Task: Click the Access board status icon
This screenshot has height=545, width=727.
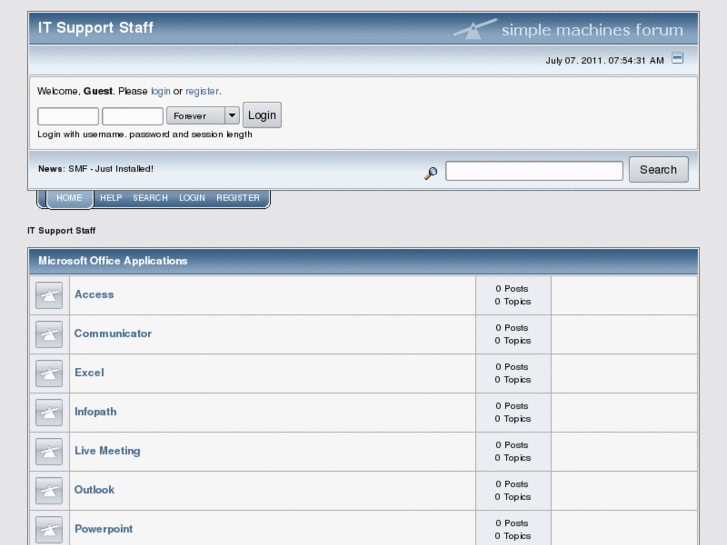Action: tap(49, 295)
